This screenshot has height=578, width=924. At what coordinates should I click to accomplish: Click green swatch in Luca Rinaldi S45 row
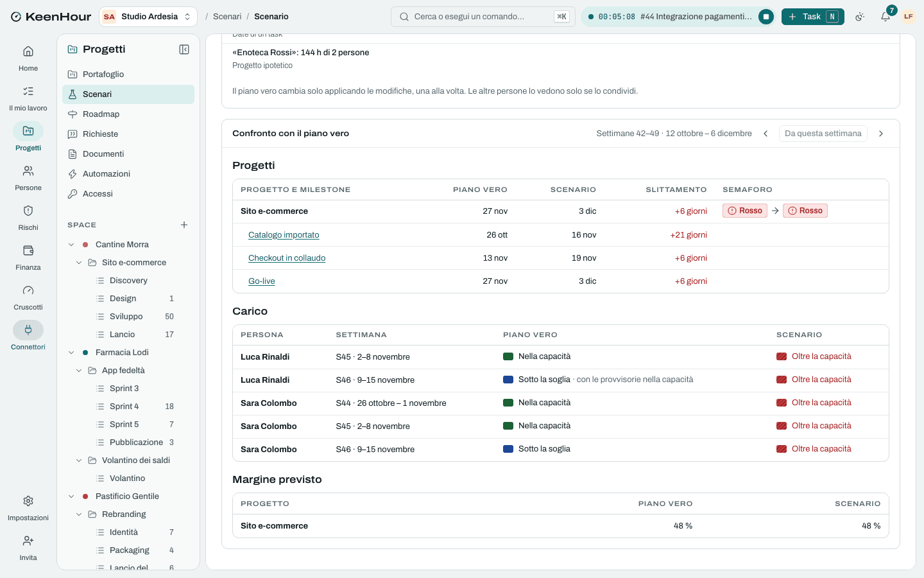click(508, 356)
